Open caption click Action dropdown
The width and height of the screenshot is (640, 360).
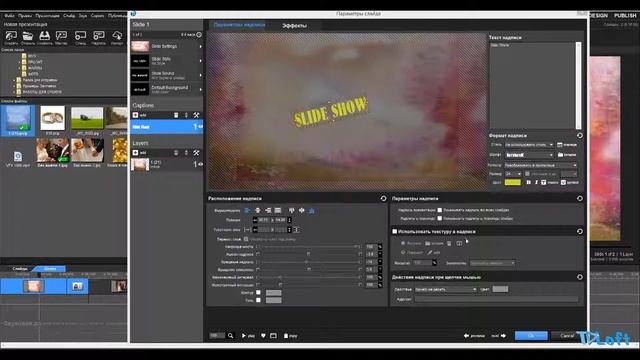click(x=446, y=289)
